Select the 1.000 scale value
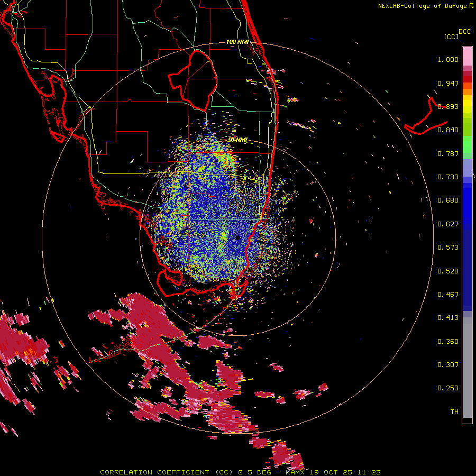The image size is (476, 476). tap(448, 60)
